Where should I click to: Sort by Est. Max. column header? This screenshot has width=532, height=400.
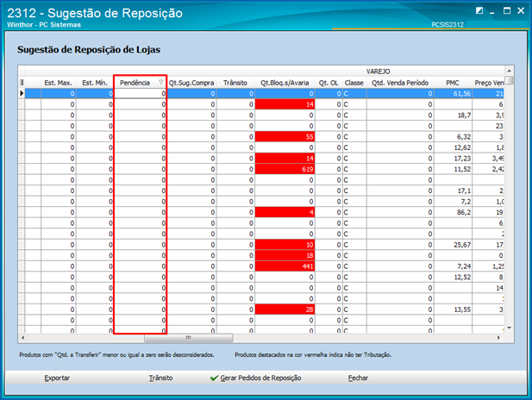pos(58,83)
